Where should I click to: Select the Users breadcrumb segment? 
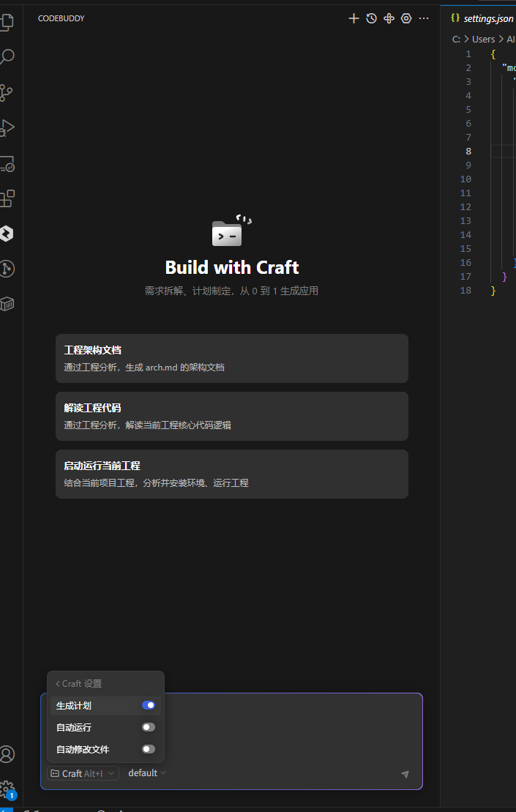tap(483, 40)
